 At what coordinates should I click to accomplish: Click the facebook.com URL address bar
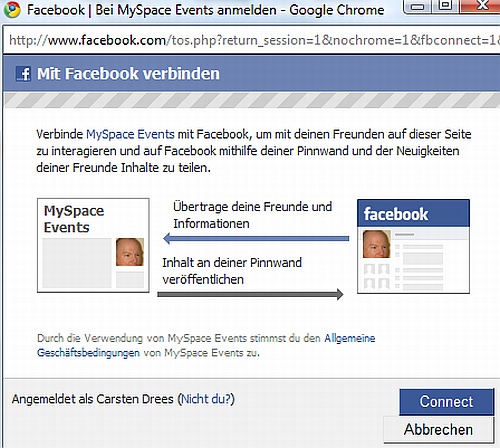[x=252, y=40]
